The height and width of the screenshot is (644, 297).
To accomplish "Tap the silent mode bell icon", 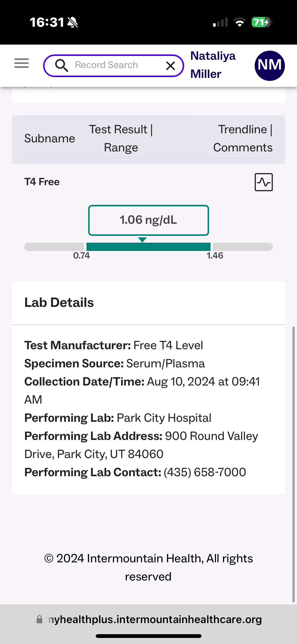I will (73, 22).
